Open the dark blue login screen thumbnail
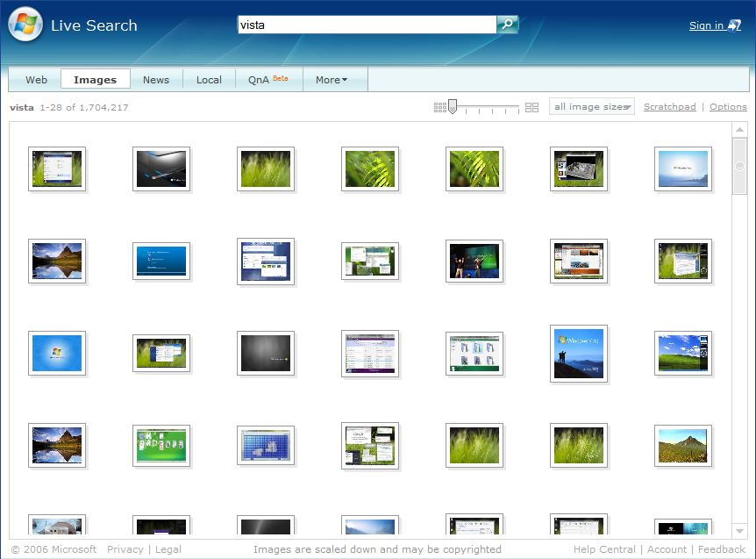 [161, 261]
